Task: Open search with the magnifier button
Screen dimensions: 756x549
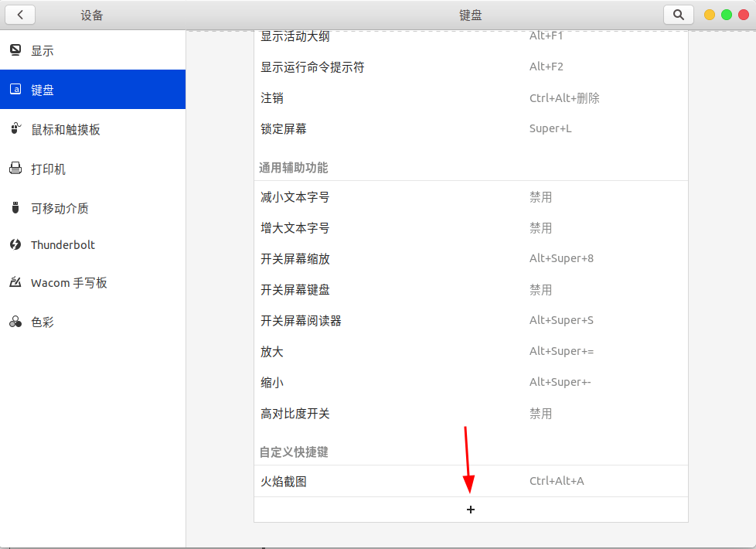Action: (679, 15)
